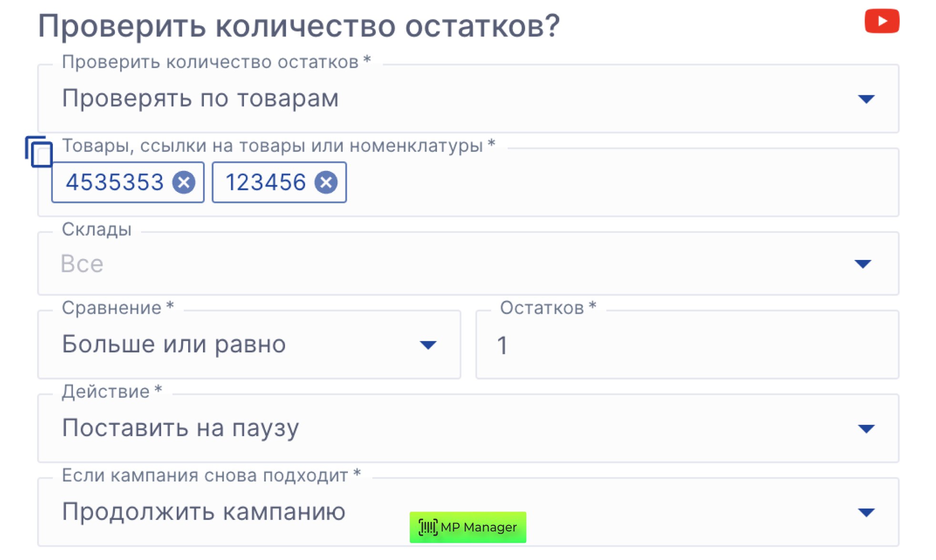This screenshot has width=936, height=560.
Task: Expand the 'Если кампания снова подходит' dropdown arrow
Action: (x=866, y=512)
